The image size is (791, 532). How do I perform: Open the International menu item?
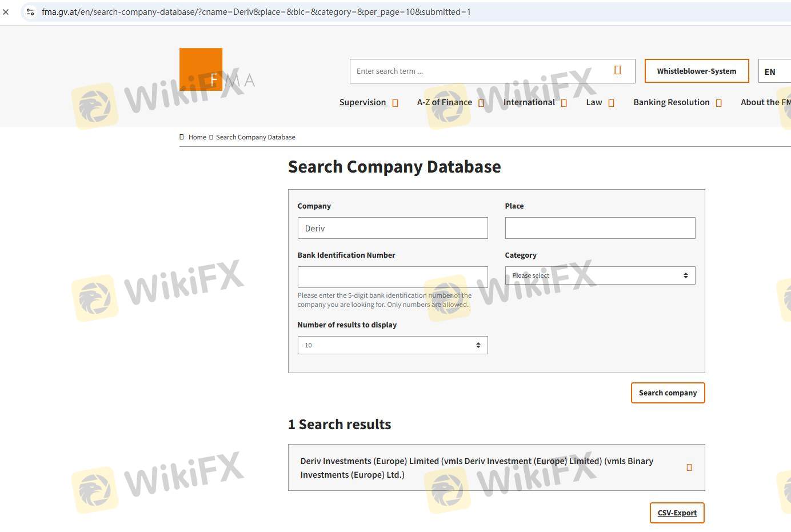pyautogui.click(x=529, y=102)
